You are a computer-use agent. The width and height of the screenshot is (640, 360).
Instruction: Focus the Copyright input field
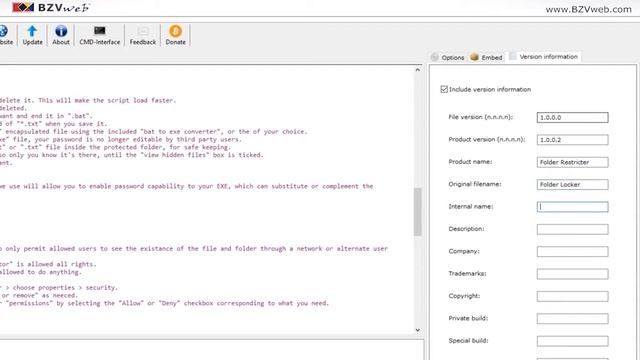click(x=572, y=296)
